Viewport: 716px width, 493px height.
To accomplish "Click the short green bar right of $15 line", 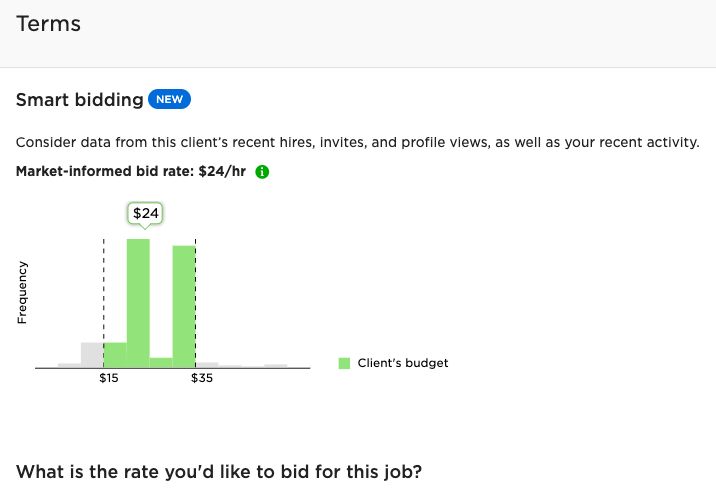I will coord(115,354).
